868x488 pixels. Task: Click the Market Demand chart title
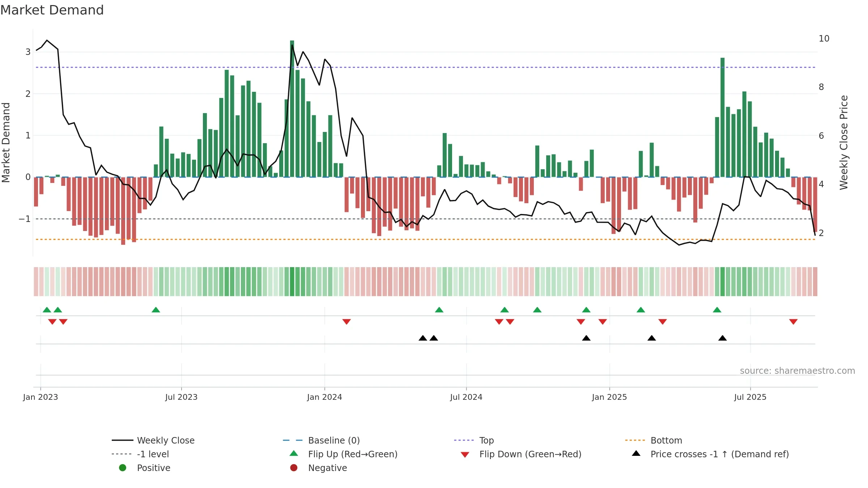[x=52, y=10]
